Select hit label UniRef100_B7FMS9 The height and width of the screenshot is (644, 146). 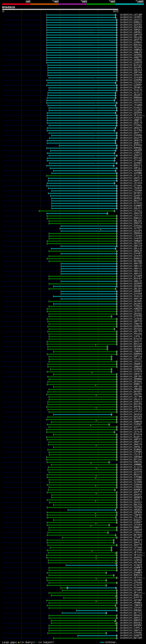pos(131,146)
